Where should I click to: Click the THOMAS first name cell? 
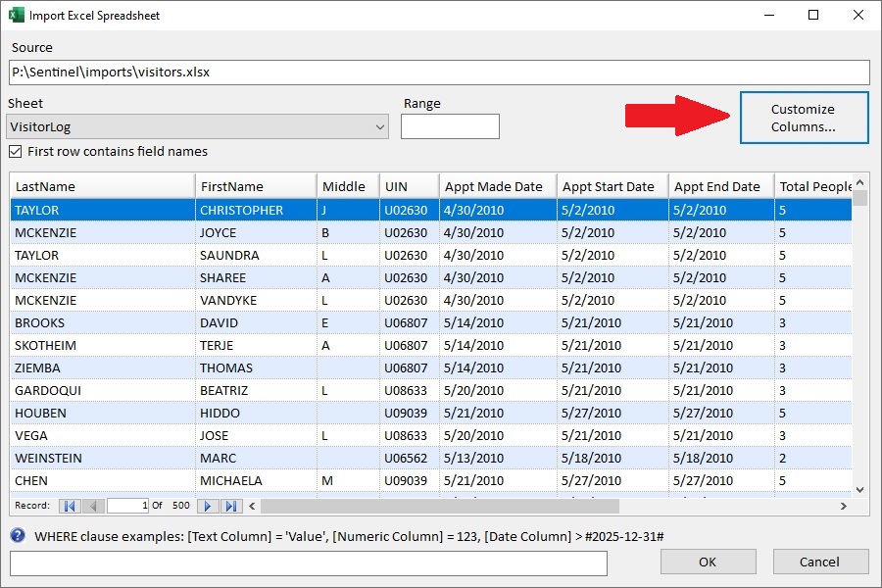tap(256, 368)
